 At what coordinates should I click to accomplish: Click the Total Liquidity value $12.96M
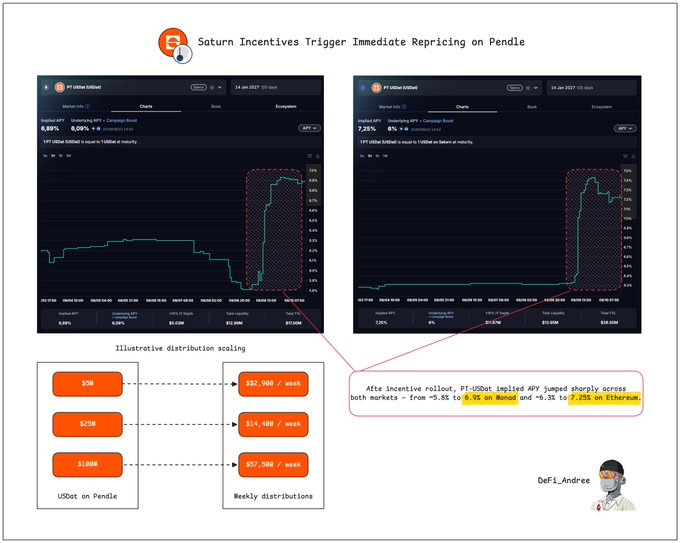point(234,323)
